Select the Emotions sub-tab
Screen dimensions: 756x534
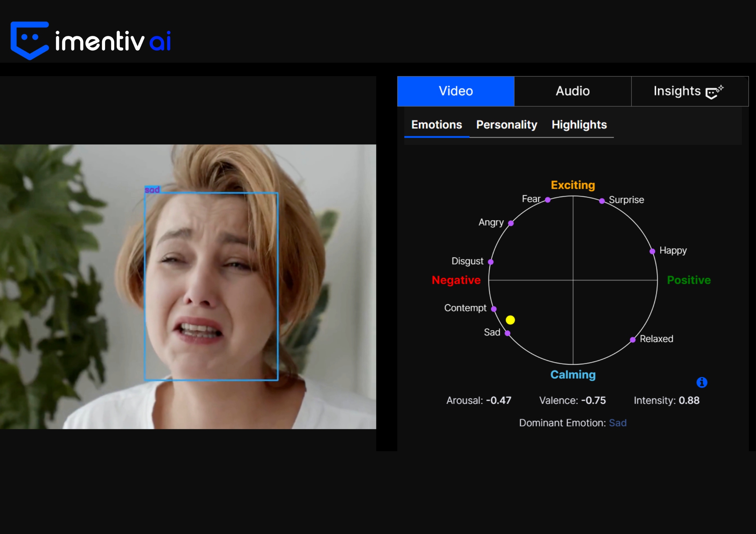pyautogui.click(x=436, y=125)
